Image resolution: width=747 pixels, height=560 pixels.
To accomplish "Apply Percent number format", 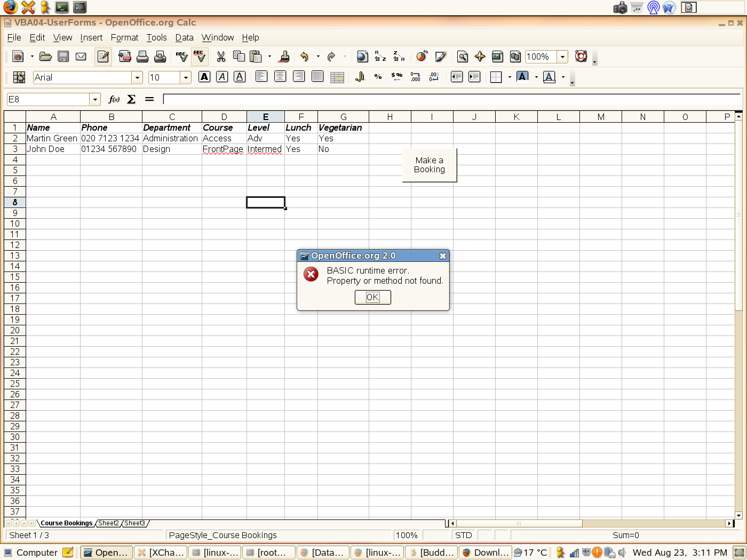I will (378, 77).
